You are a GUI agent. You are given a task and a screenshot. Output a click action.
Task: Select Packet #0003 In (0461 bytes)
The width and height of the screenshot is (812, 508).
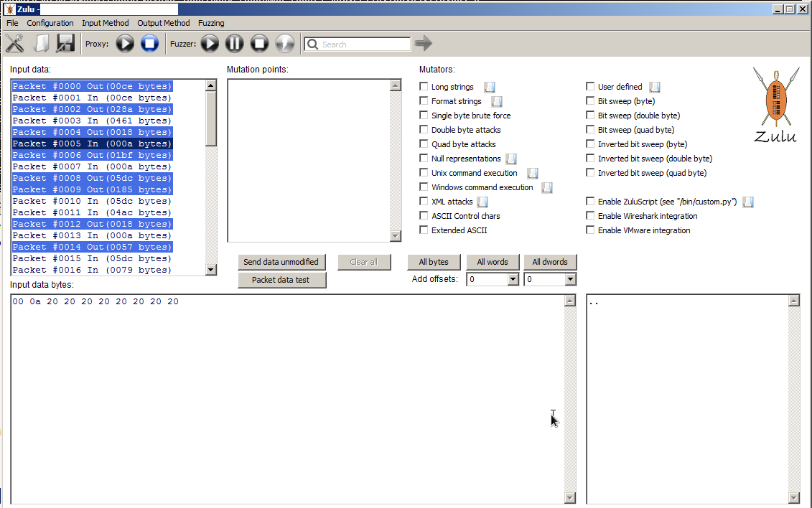coord(92,121)
